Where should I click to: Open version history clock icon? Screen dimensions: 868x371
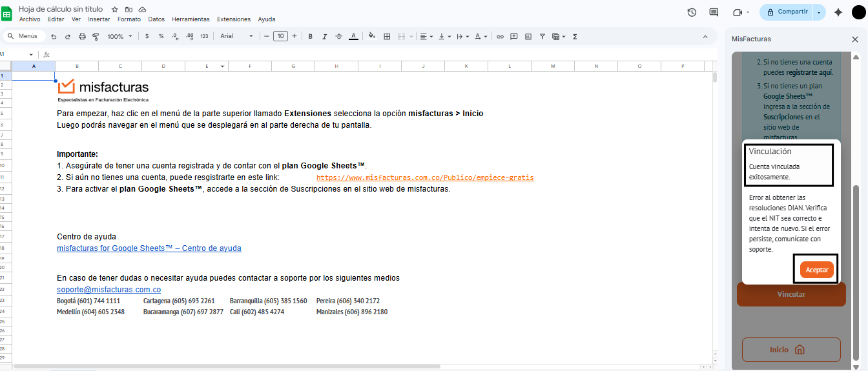point(692,12)
